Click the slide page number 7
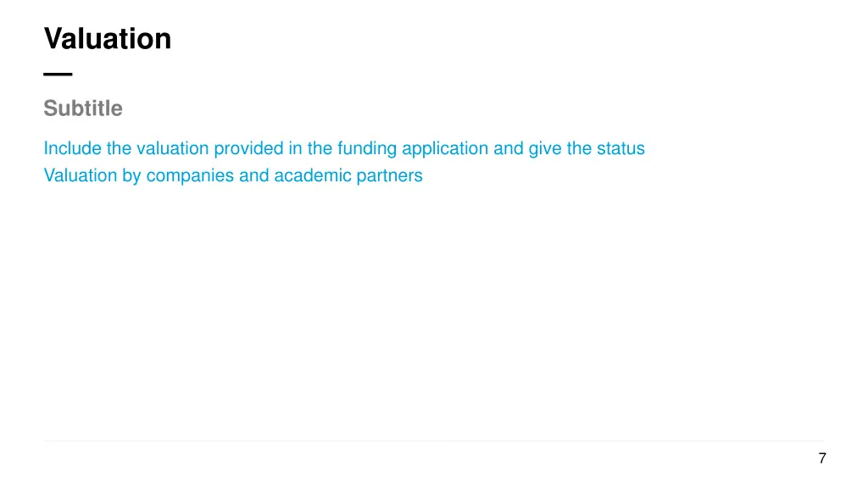Screen dimensions: 868x488 (x=822, y=458)
